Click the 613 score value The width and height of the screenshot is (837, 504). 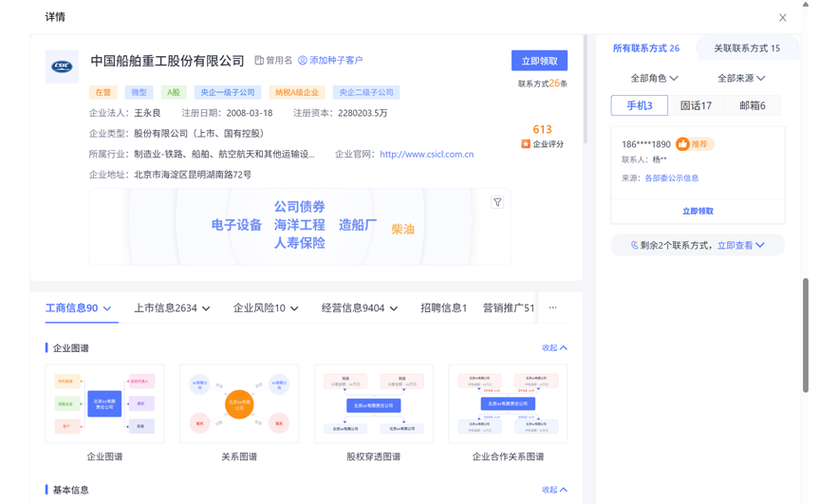click(x=543, y=129)
